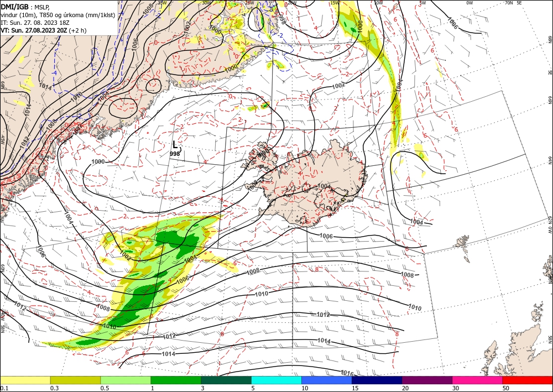Screen dimensions: 553x392
Task: Click the "VT: Sun. 27.08.2023 20Z (+2 h)" line
Action: pyautogui.click(x=43, y=30)
